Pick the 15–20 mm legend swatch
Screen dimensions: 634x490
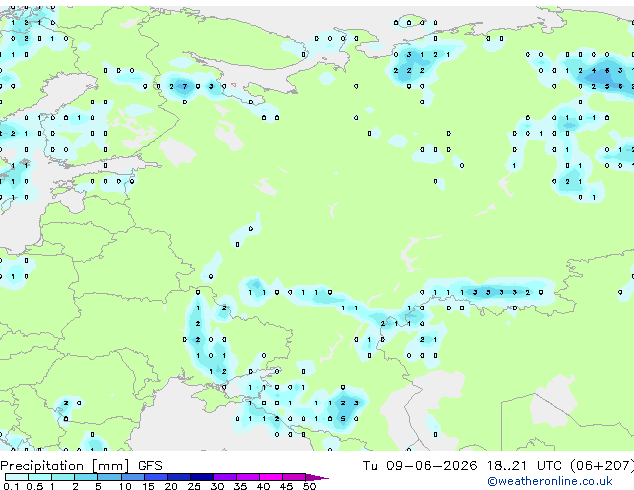155,477
